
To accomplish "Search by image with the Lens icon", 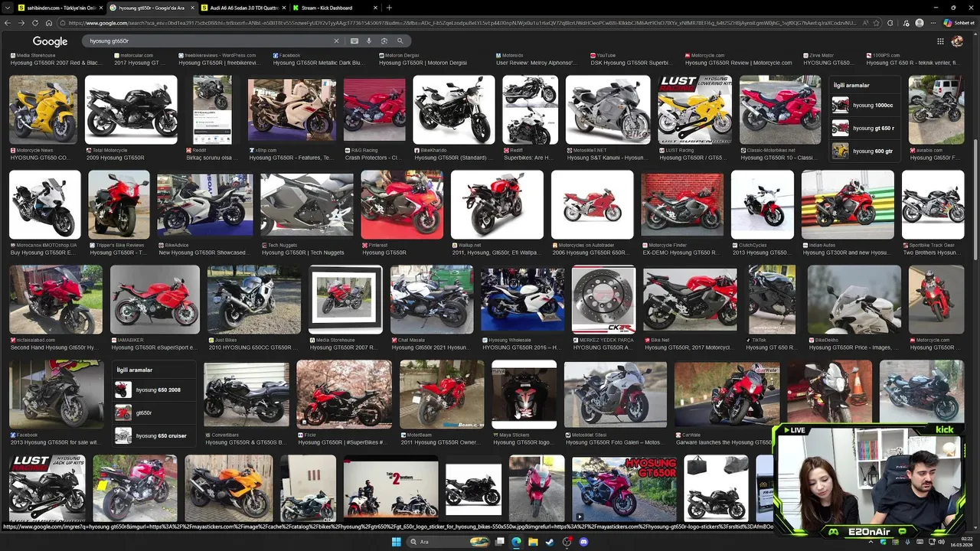I will [384, 41].
